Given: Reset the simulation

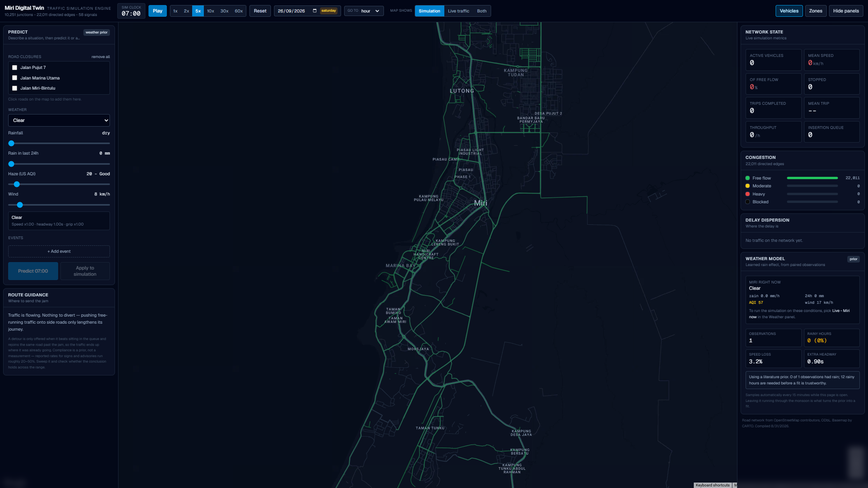Looking at the screenshot, I should tap(260, 11).
